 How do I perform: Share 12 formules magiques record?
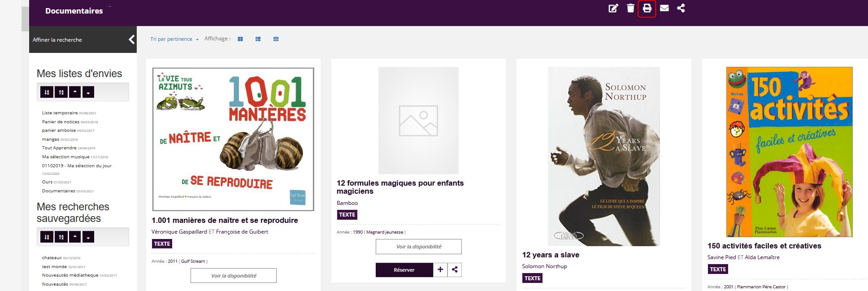(455, 269)
